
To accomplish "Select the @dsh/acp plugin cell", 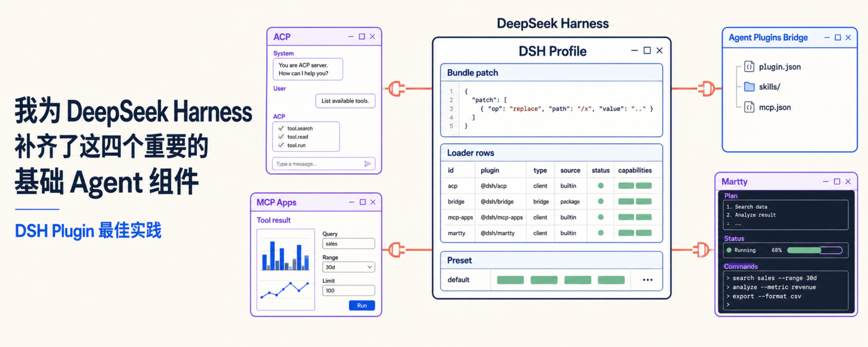I will [x=494, y=186].
